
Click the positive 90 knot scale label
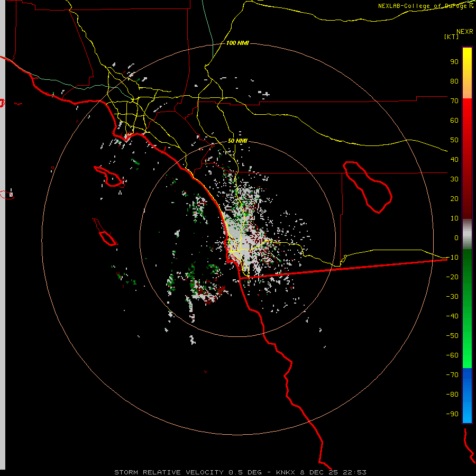[454, 62]
